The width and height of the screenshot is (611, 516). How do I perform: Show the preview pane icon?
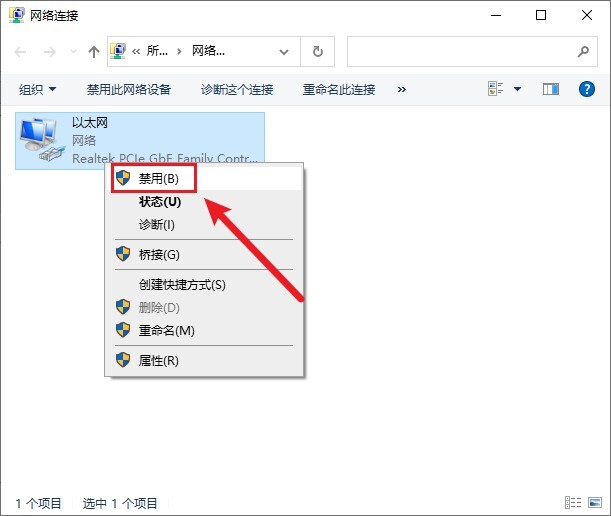coord(551,89)
